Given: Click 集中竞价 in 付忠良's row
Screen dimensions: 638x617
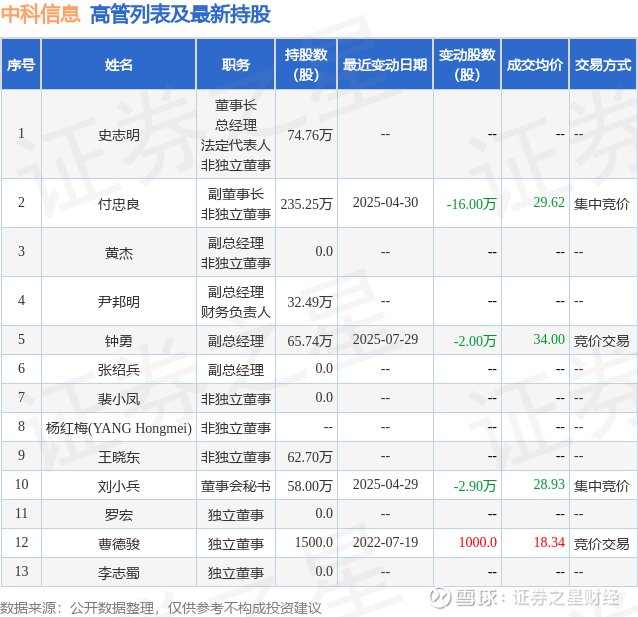Looking at the screenshot, I should tap(601, 203).
